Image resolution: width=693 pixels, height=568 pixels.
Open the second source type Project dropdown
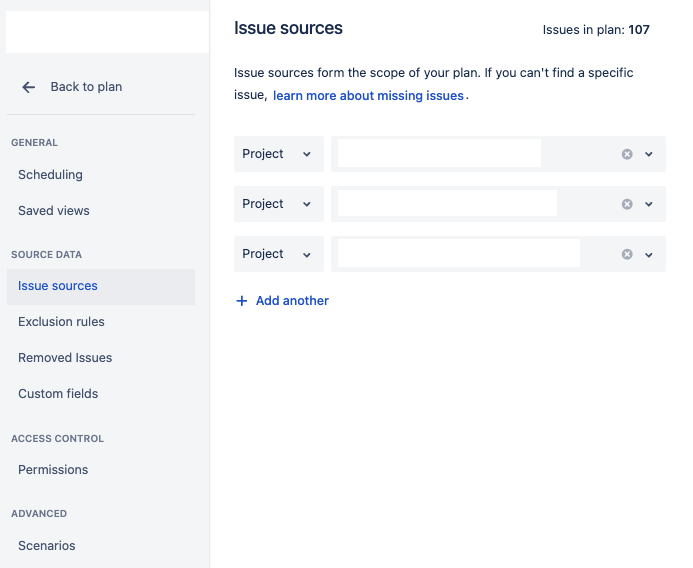279,204
